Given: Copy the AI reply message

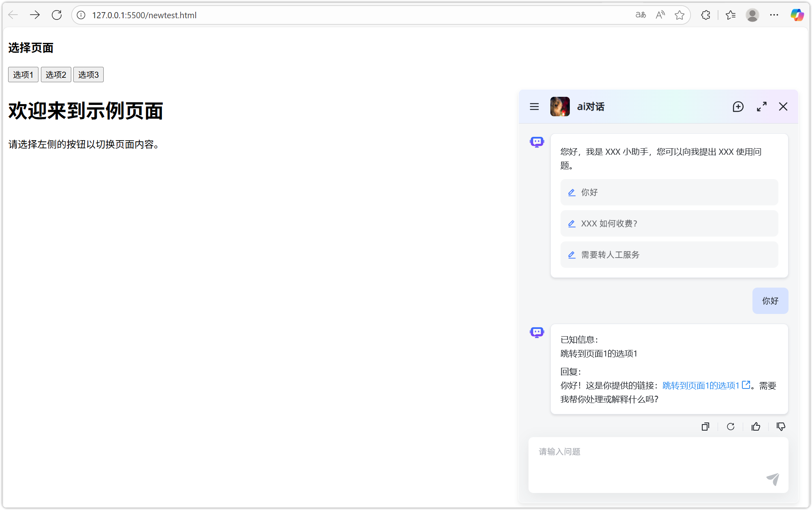Looking at the screenshot, I should [x=705, y=427].
